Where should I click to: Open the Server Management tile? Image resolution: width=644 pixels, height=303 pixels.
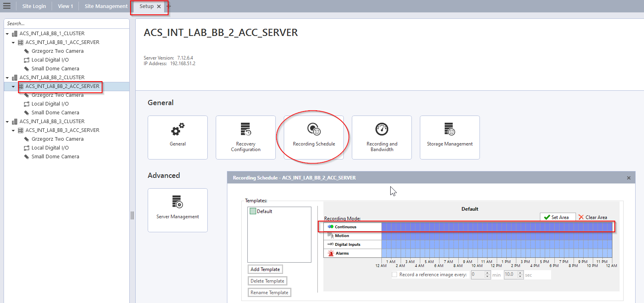coord(178,210)
